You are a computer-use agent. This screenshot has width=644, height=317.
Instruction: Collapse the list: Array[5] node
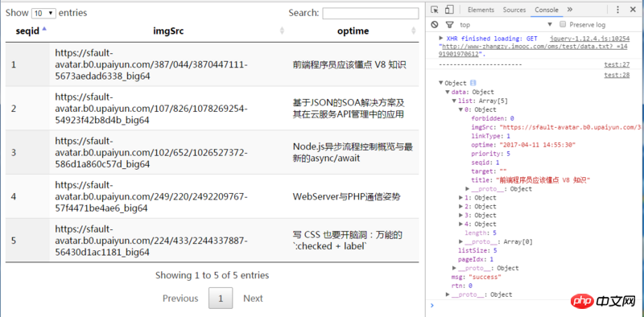pos(454,101)
